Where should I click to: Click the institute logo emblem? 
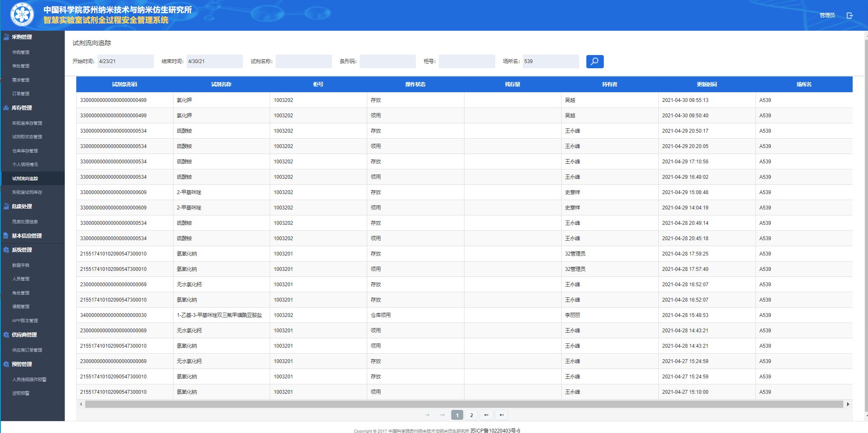[22, 15]
